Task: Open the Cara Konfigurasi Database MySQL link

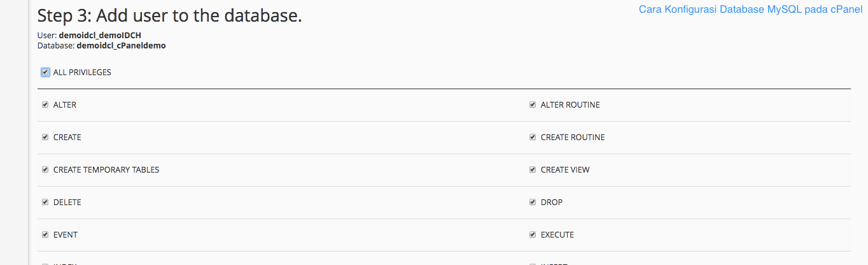Action: (750, 10)
